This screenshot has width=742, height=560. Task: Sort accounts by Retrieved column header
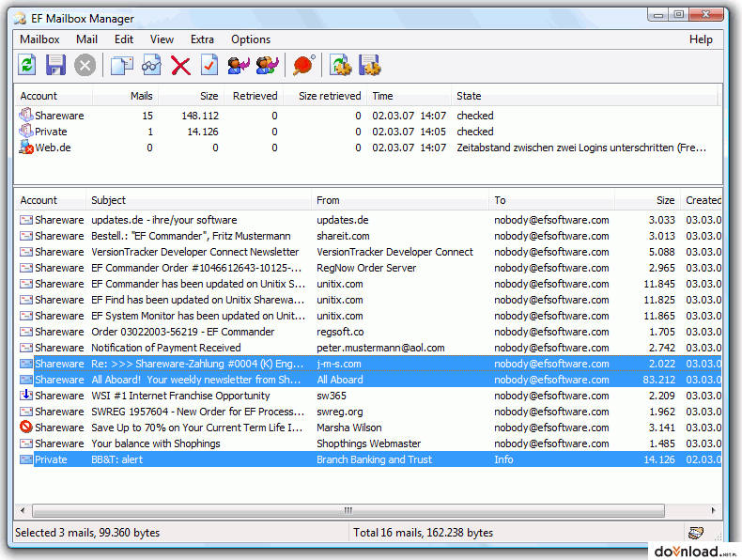point(254,96)
